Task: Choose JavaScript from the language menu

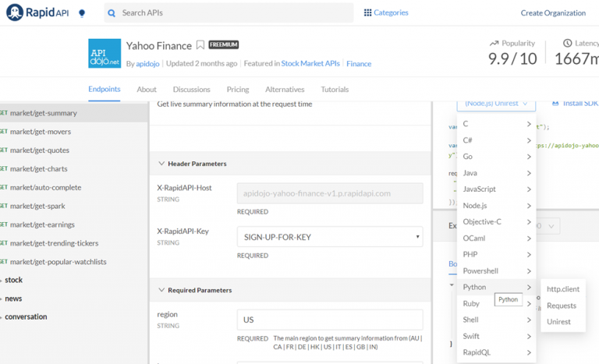Action: coord(480,189)
